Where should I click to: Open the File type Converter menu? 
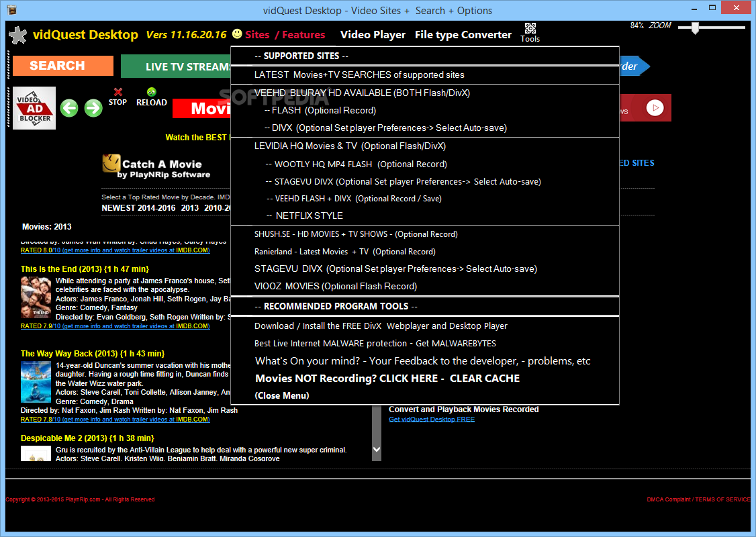click(463, 35)
